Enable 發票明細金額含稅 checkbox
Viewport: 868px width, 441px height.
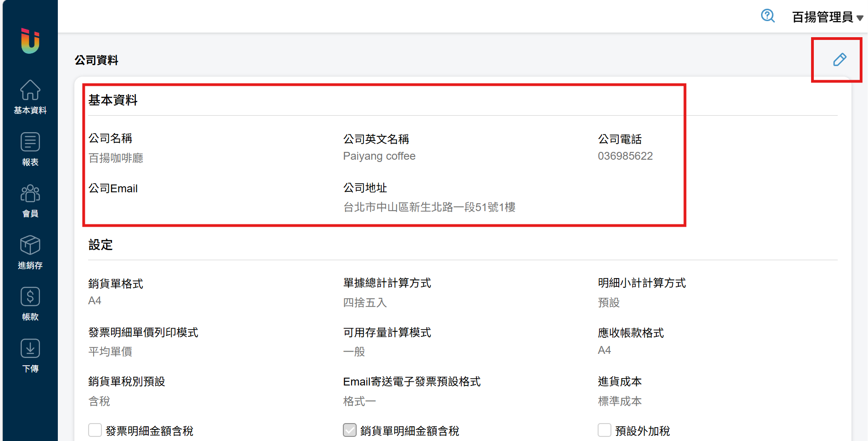(x=95, y=430)
